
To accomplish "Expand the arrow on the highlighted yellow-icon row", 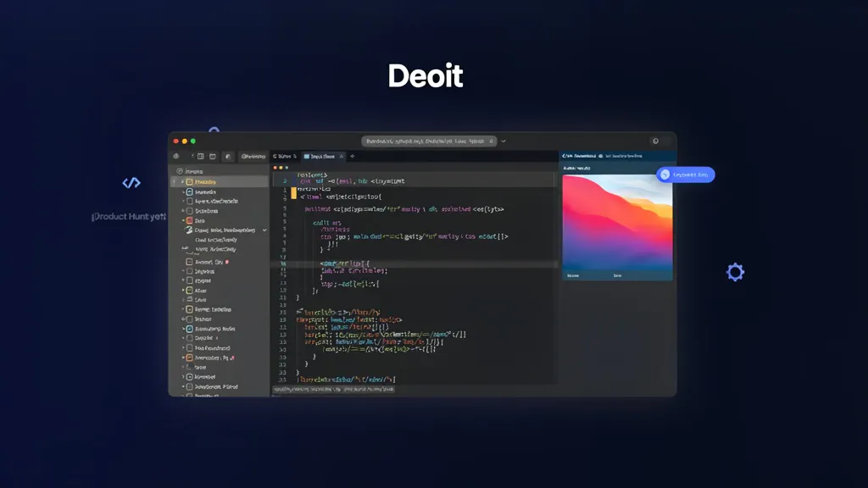I will click(182, 181).
